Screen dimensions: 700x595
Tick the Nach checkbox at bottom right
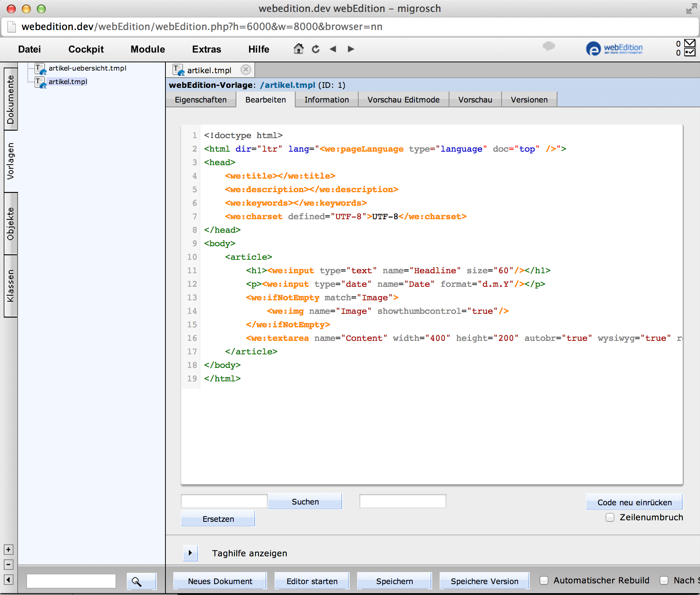coord(664,580)
